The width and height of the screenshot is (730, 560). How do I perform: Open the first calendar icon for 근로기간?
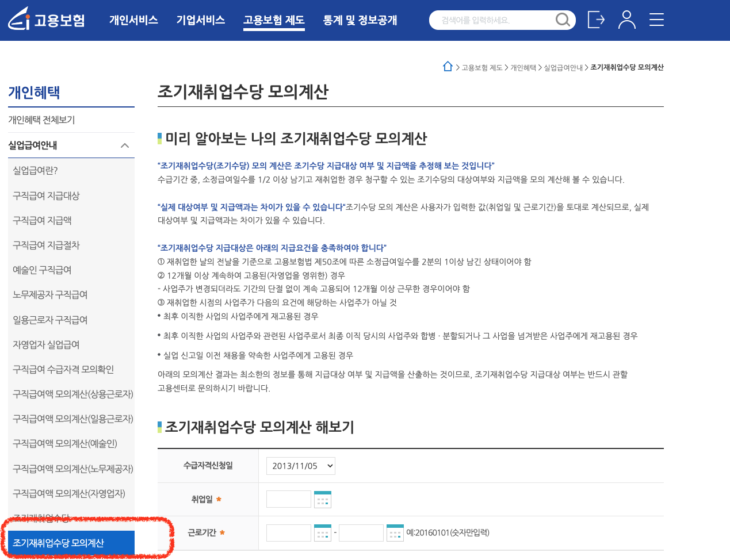pos(323,532)
